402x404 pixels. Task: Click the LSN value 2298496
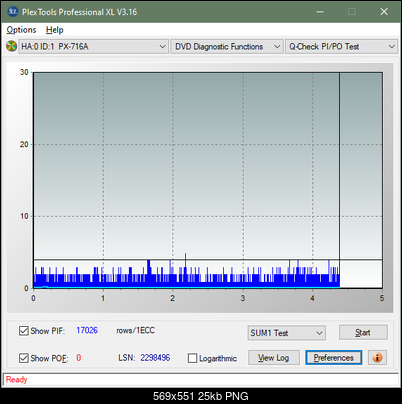tap(155, 358)
